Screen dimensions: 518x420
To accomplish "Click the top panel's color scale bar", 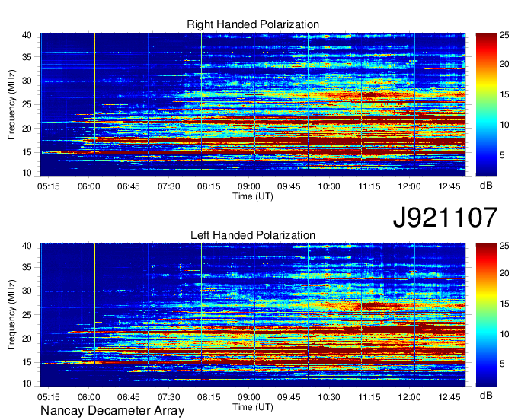I will point(486,104).
